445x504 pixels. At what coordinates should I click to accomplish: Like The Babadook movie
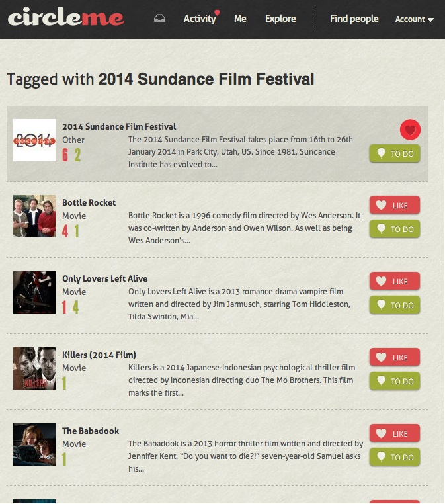click(x=394, y=434)
